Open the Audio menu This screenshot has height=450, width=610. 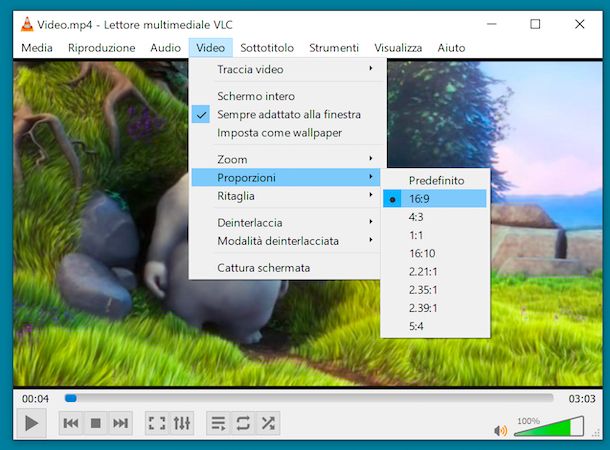165,48
